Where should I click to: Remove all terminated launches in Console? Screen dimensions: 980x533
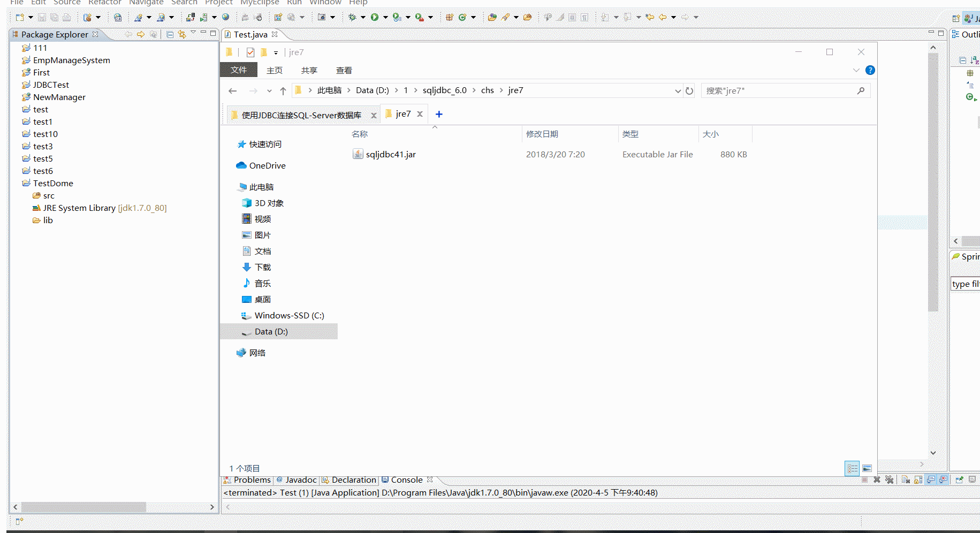(890, 480)
